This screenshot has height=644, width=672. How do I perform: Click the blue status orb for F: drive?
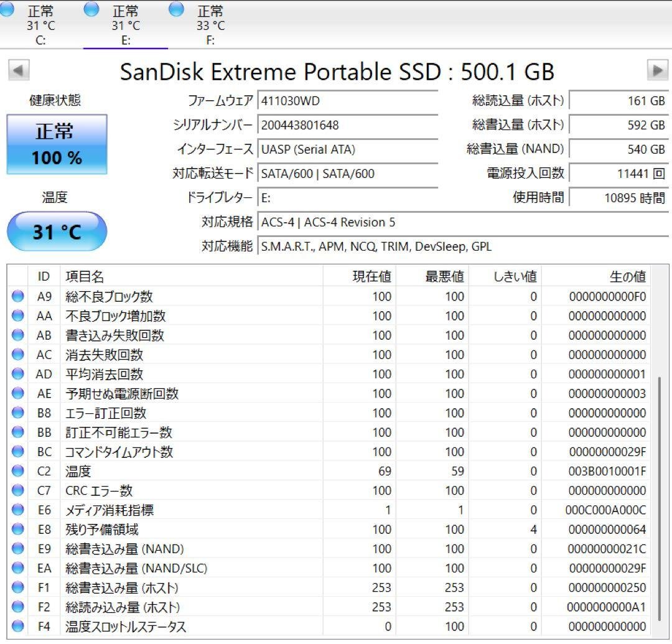(x=177, y=9)
